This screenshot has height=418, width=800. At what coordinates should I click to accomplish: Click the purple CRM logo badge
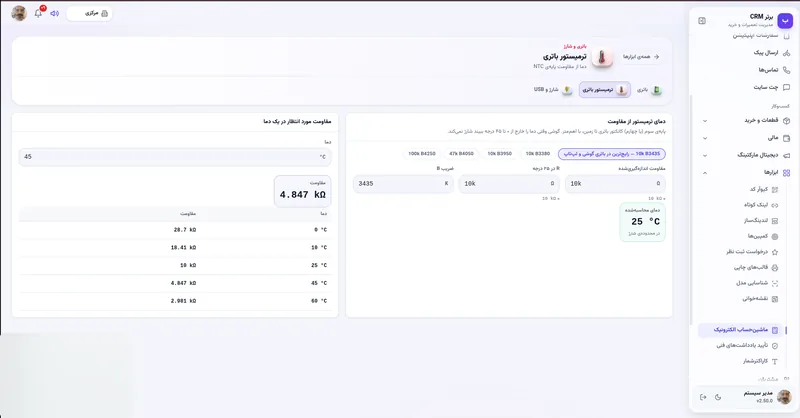(x=785, y=20)
